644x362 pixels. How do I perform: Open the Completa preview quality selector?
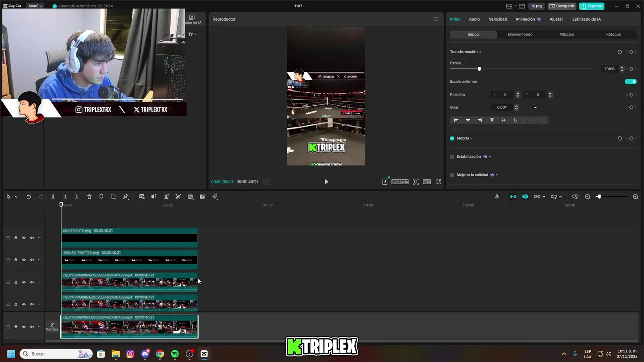[400, 182]
